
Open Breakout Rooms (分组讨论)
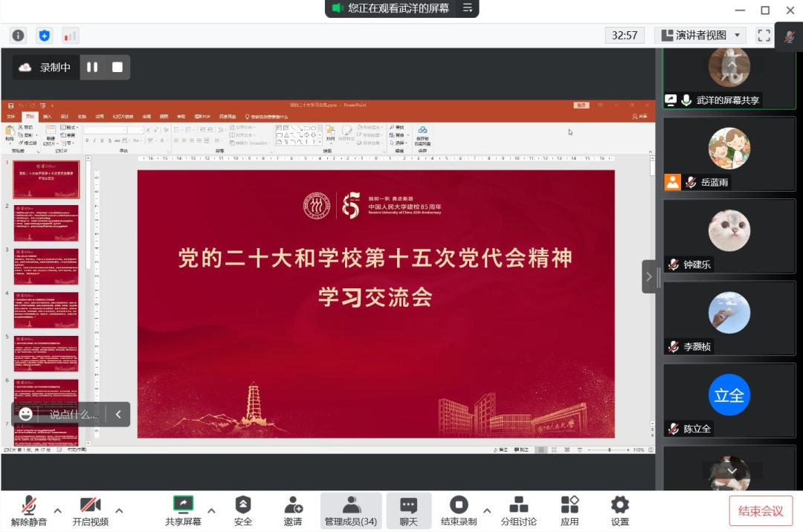coord(518,510)
